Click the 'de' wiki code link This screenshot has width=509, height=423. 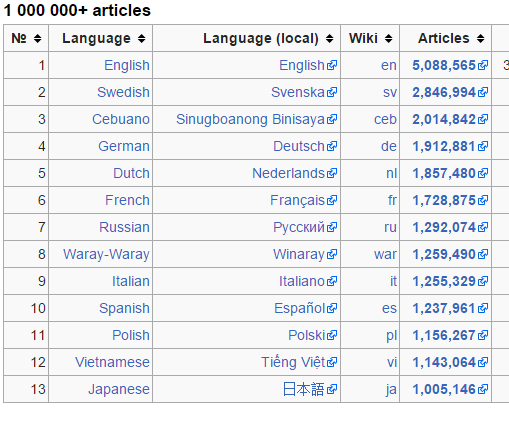point(389,146)
